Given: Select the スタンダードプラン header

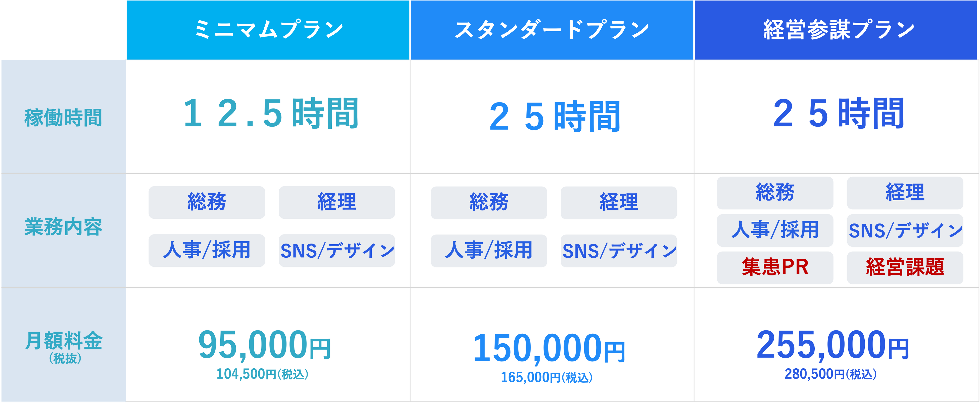Looking at the screenshot, I should 552,30.
